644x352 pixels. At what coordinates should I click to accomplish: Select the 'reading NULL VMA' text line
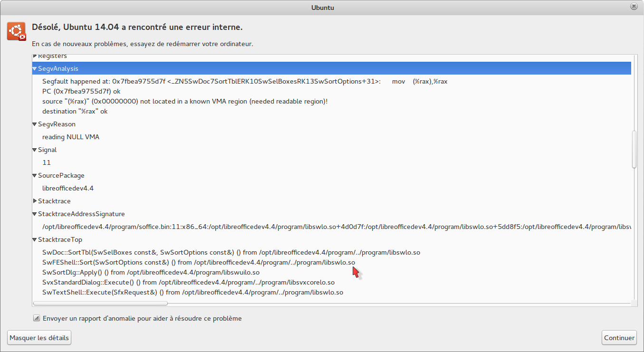pos(71,137)
